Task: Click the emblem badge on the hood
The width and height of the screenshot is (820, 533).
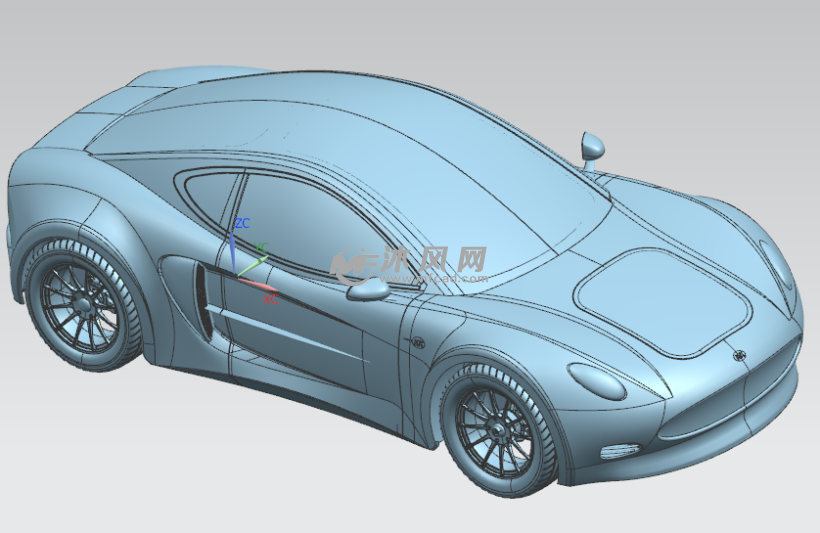Action: pyautogui.click(x=739, y=355)
